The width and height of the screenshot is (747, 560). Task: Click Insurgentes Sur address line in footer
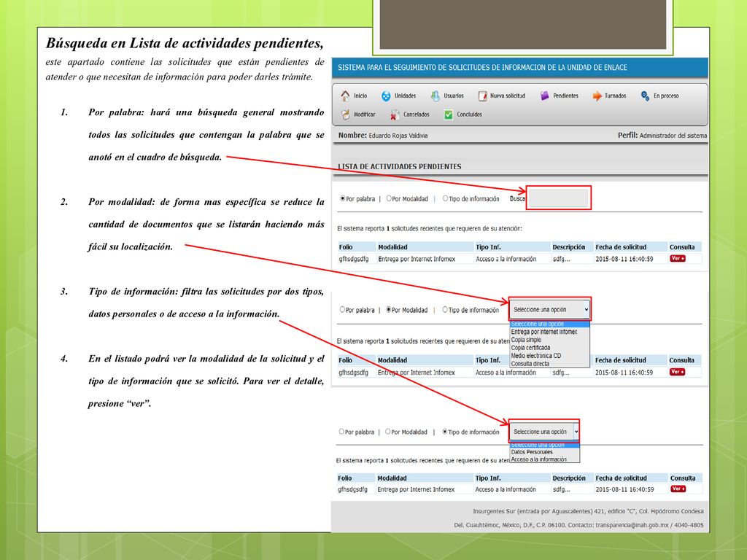click(588, 511)
